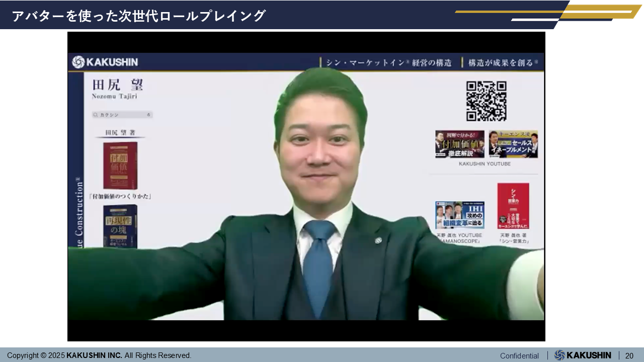Viewport: 644px width, 362px height.
Task: Click slide title アバターを使った次世代ロールプレイング
Action: (138, 16)
